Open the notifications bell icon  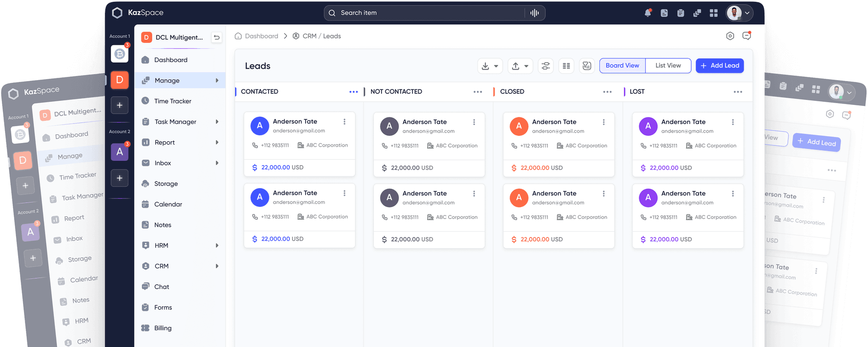[648, 13]
